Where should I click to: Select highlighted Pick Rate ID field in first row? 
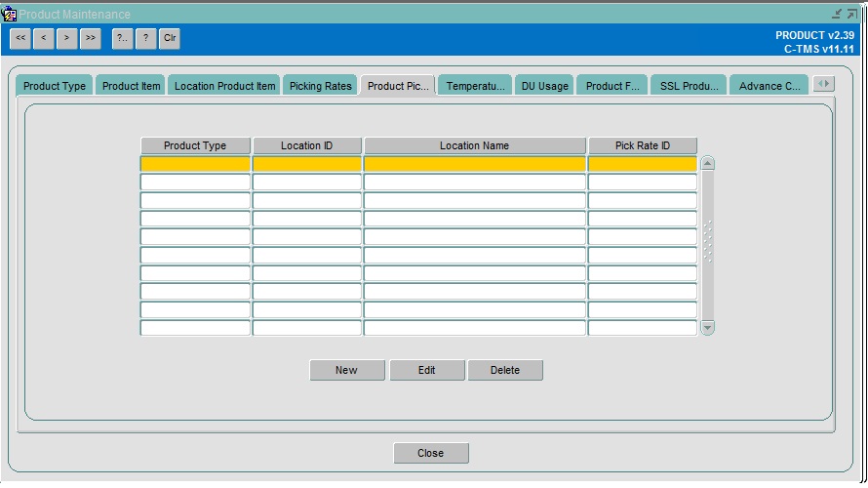pyautogui.click(x=642, y=164)
